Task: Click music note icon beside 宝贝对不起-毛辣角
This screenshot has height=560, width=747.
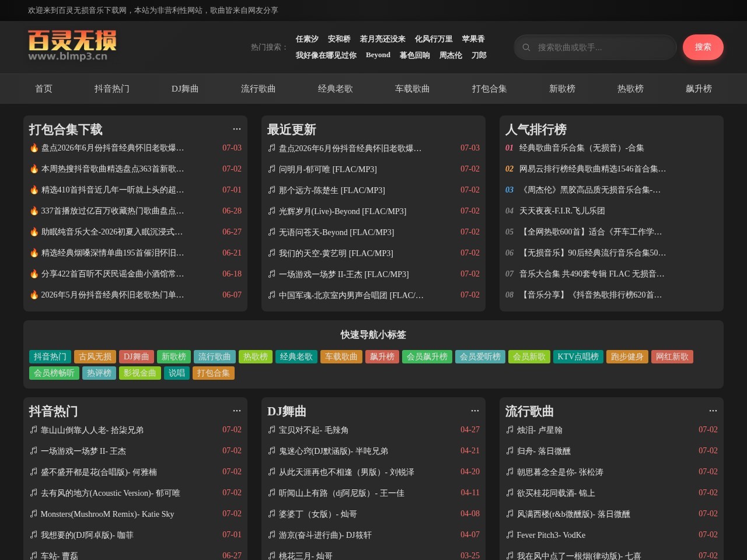Action: (271, 429)
